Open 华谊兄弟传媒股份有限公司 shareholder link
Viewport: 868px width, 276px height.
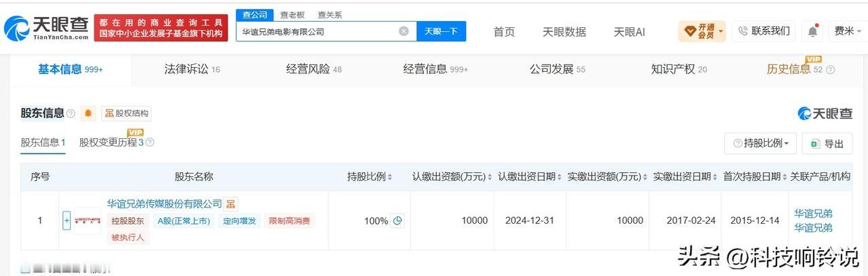pyautogui.click(x=164, y=203)
